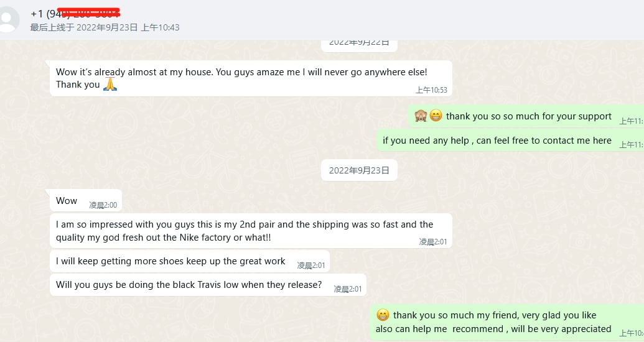The width and height of the screenshot is (644, 342).
Task: Click the 2022年9月23日 date chip
Action: (x=359, y=170)
